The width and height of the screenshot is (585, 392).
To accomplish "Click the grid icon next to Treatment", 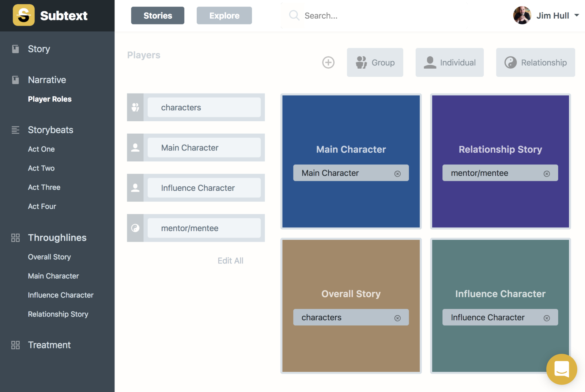I will [x=15, y=345].
